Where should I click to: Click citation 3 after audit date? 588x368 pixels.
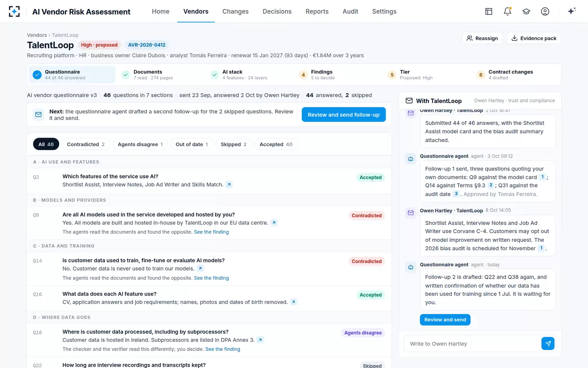pyautogui.click(x=456, y=194)
